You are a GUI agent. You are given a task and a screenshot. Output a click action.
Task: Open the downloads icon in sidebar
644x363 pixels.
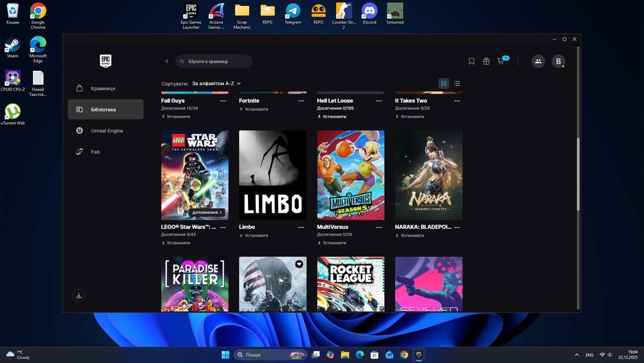click(x=79, y=295)
